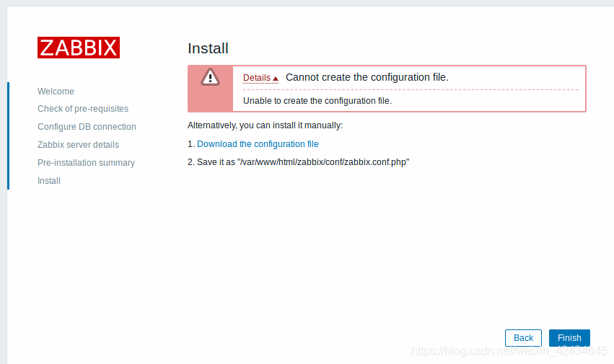Click the Zabbix logo

click(79, 48)
